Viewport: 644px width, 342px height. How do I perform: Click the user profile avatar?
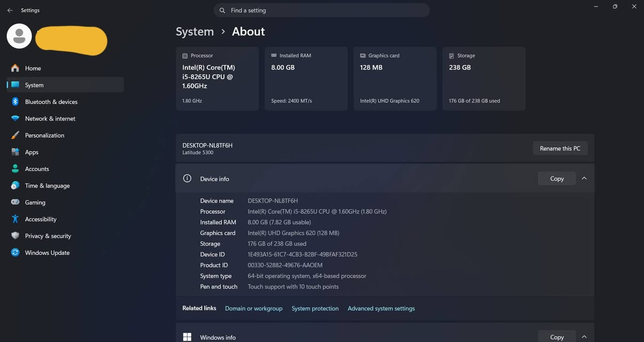[x=19, y=36]
